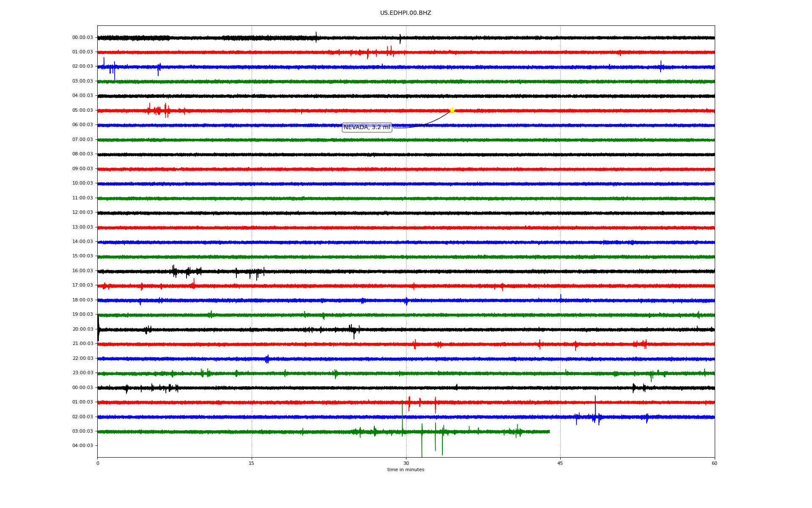Click the 20:00:03 row time label
The width and height of the screenshot is (812, 508).
tap(82, 329)
